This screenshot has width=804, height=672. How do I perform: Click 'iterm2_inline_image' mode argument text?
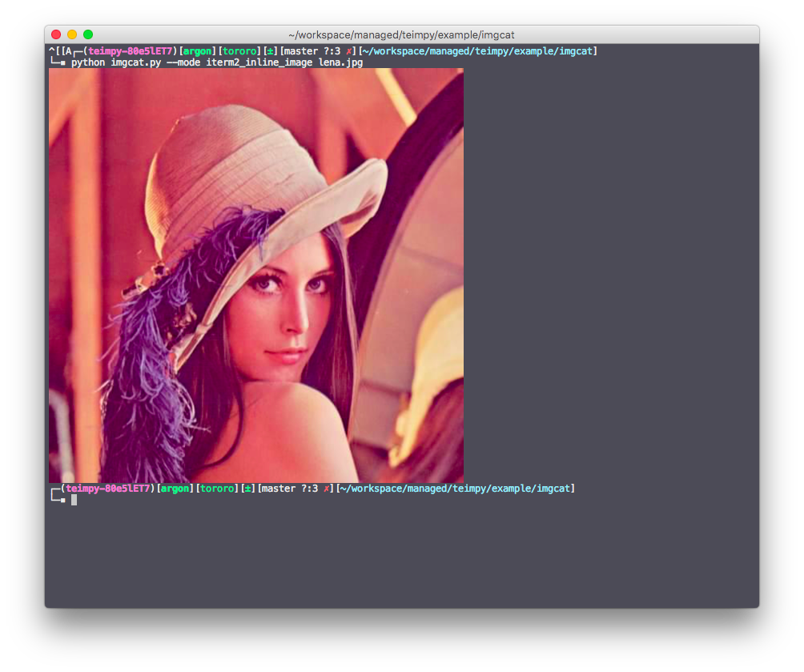tap(259, 62)
